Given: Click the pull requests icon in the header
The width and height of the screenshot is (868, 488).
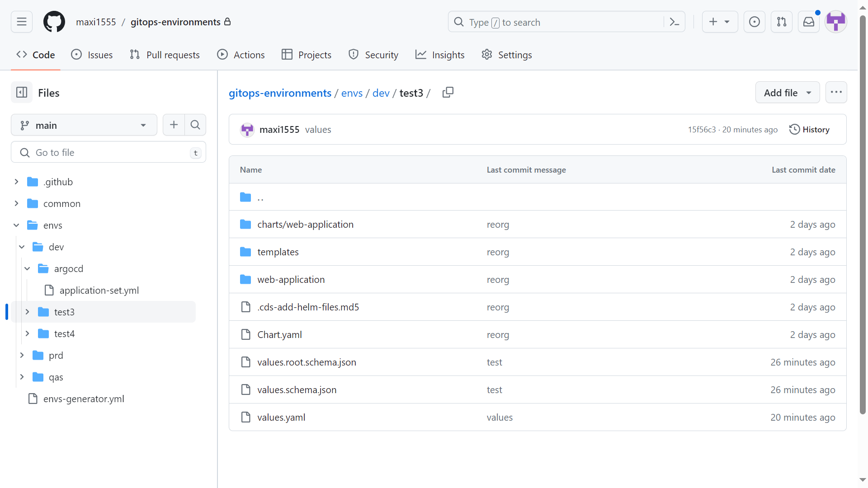Looking at the screenshot, I should (782, 22).
